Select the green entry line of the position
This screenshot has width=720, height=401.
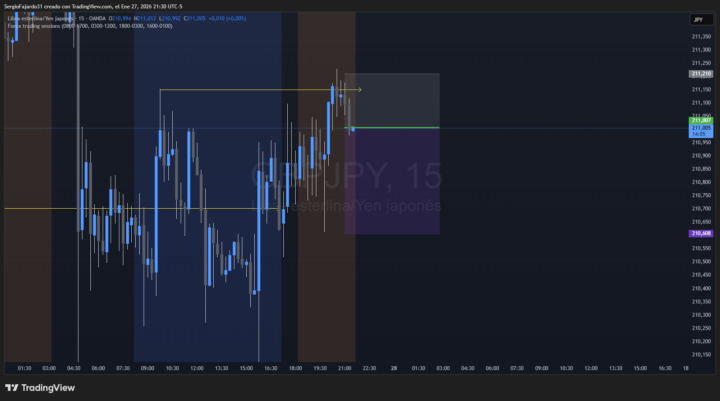(x=392, y=128)
